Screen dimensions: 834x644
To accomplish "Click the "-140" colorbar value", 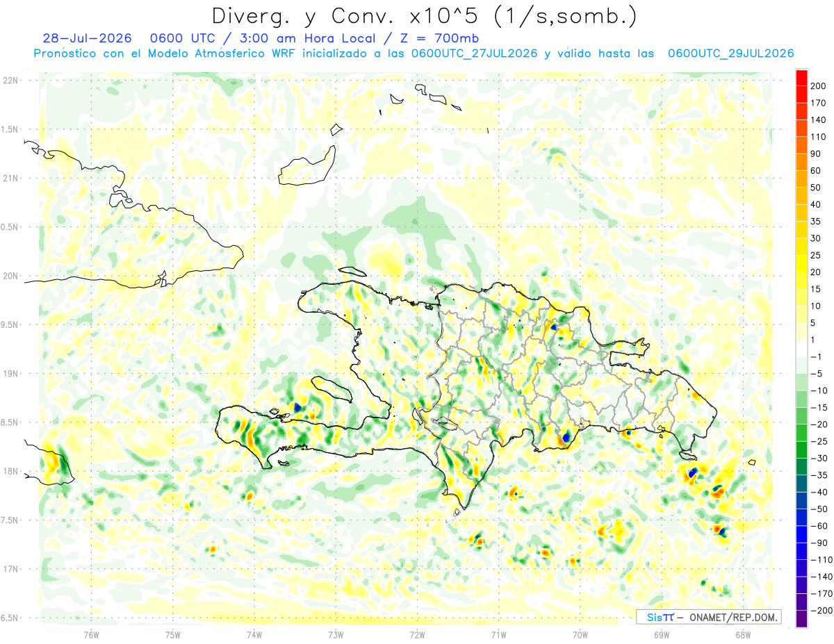I will [820, 578].
